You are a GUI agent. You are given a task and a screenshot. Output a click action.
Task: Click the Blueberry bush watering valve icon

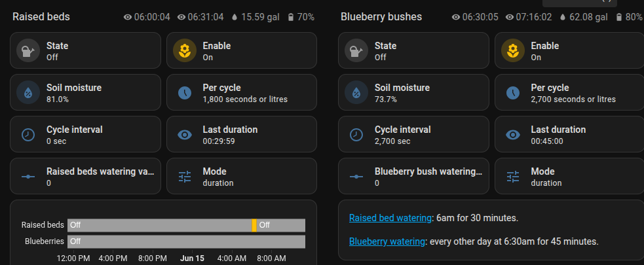pyautogui.click(x=356, y=177)
